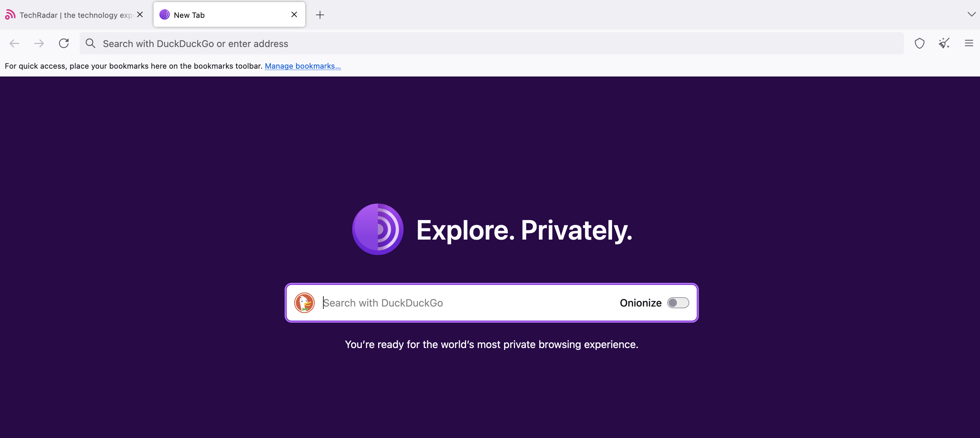Select the New Tab tab
Screen dimensions: 980x438
[229, 15]
